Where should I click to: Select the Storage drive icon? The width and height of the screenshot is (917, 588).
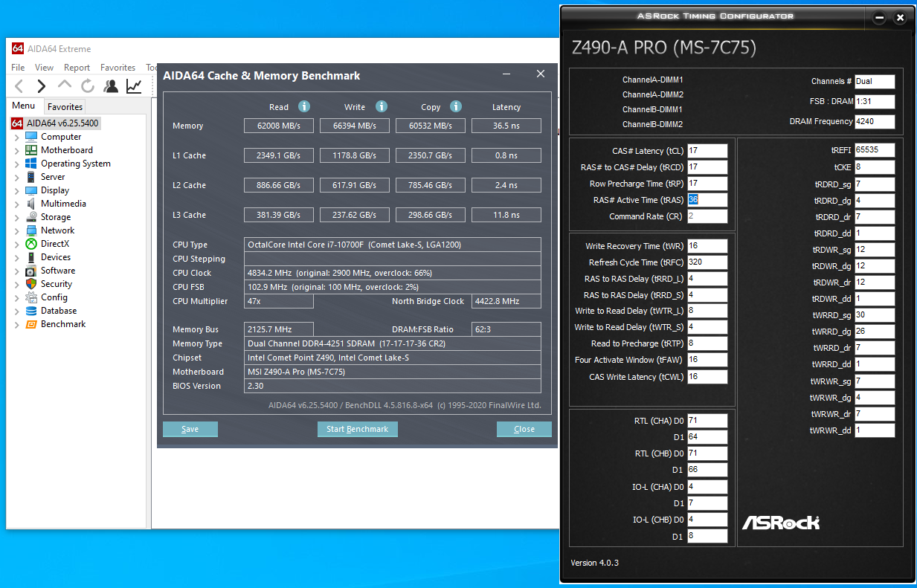tap(31, 217)
